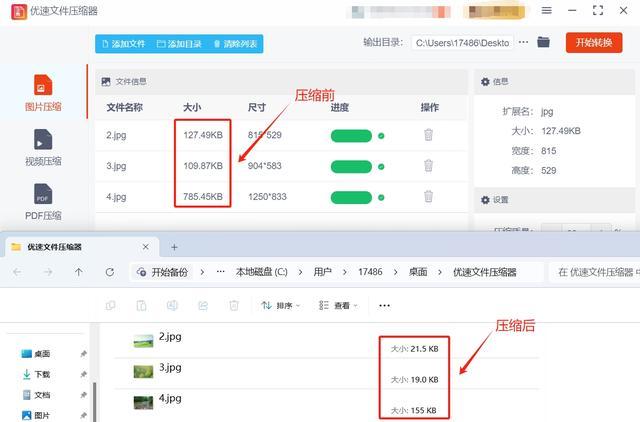
Task: Click the 1250*833 dimension cell
Action: [267, 197]
